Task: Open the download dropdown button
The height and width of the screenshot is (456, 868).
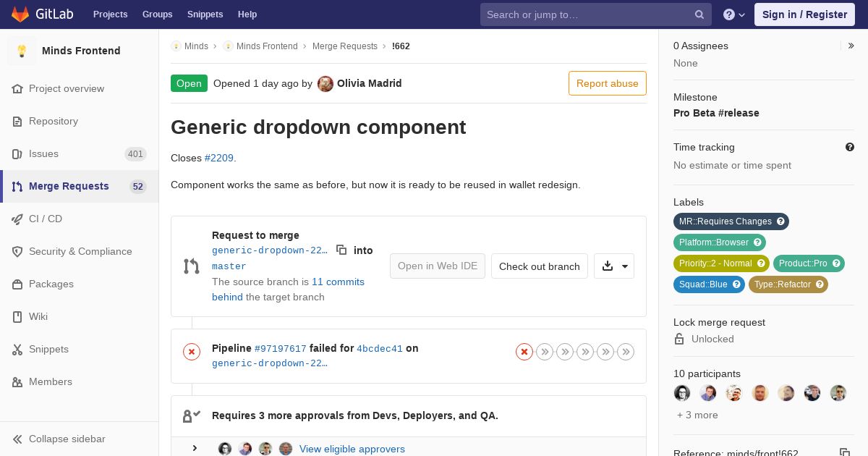Action: pyautogui.click(x=614, y=266)
